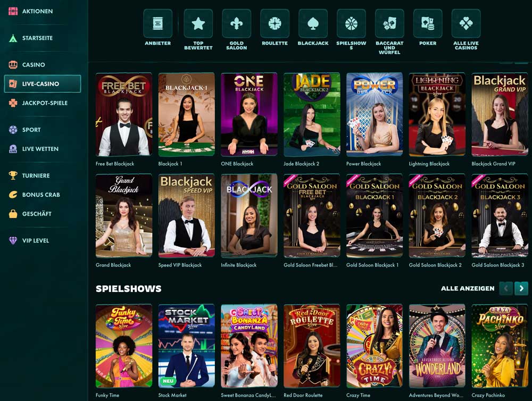Click the 'Red Door Roulette' caption text
This screenshot has height=401, width=532.
(x=303, y=395)
